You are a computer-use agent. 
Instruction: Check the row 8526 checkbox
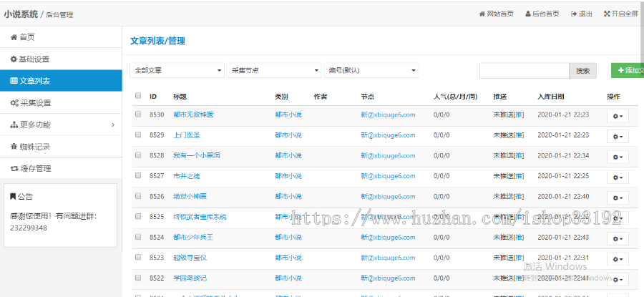click(x=138, y=195)
